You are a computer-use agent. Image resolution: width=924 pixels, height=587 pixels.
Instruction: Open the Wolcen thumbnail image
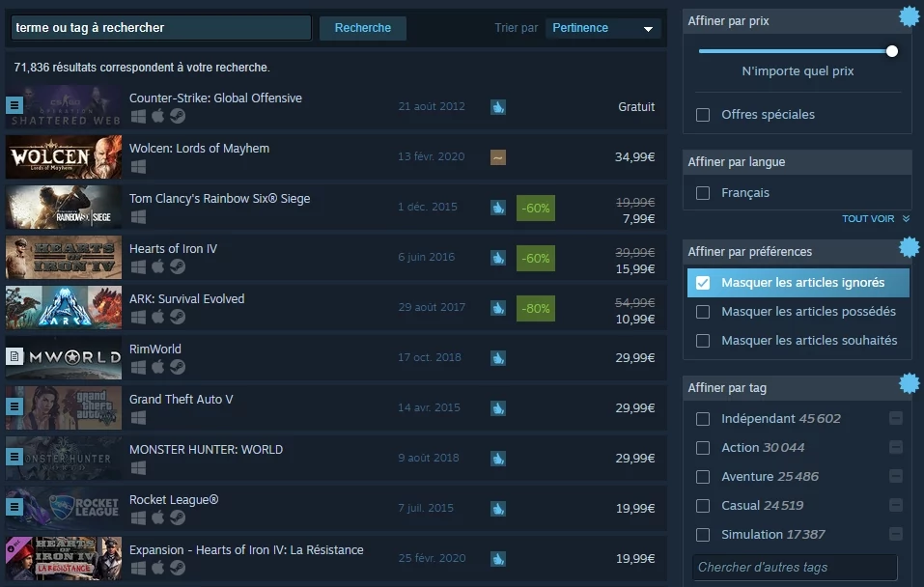click(x=64, y=157)
